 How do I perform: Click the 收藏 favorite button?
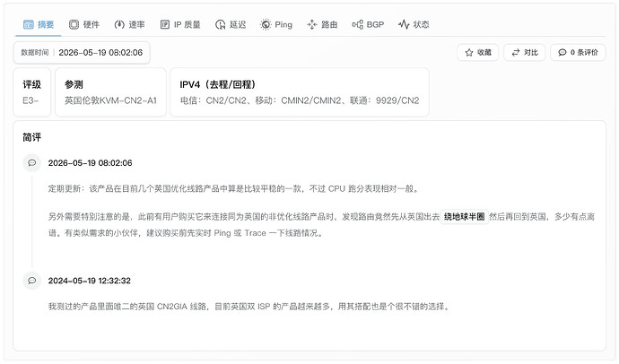477,53
